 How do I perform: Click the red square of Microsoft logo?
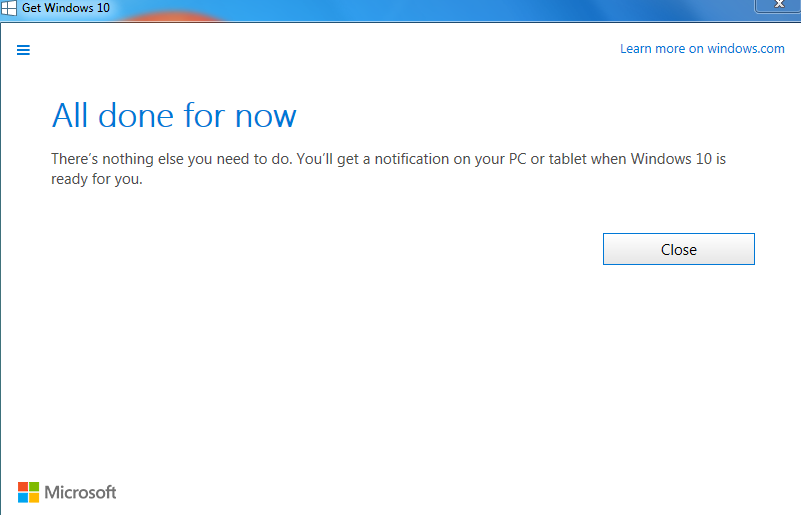pyautogui.click(x=23, y=486)
